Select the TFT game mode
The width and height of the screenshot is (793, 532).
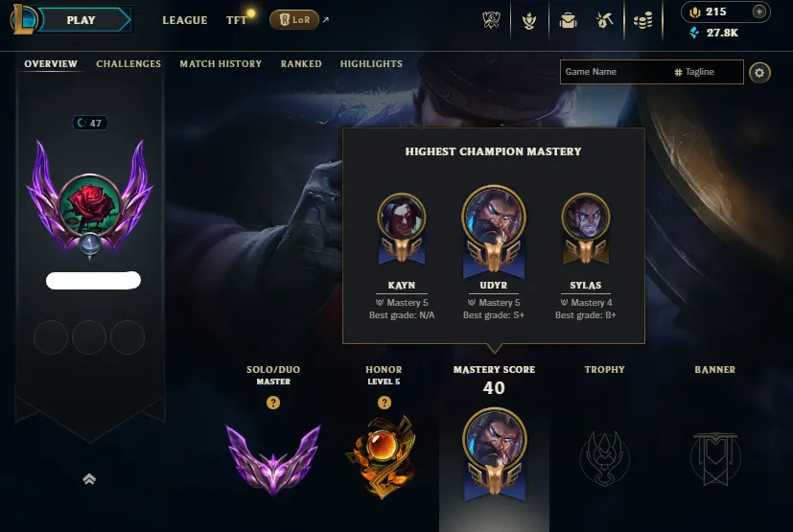pyautogui.click(x=237, y=20)
